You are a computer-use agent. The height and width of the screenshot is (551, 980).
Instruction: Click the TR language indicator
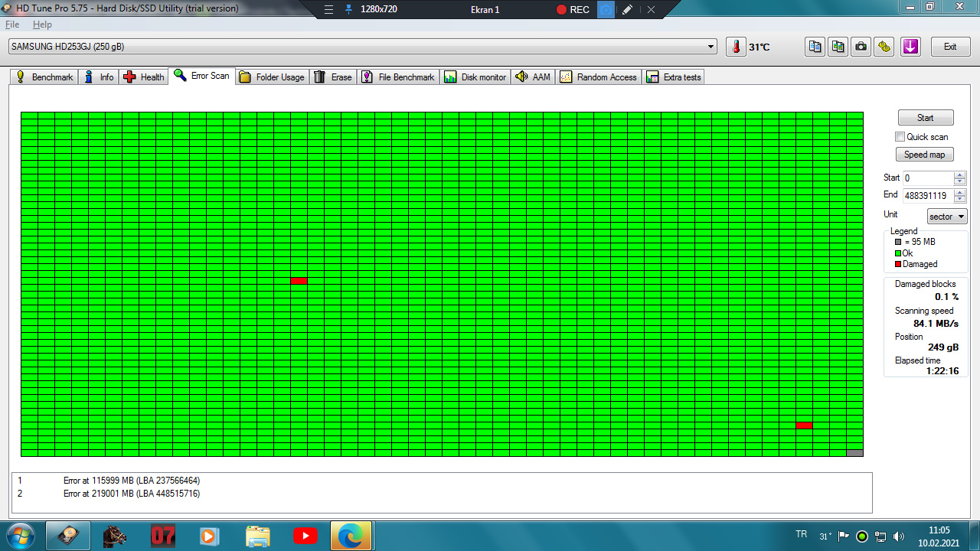802,534
